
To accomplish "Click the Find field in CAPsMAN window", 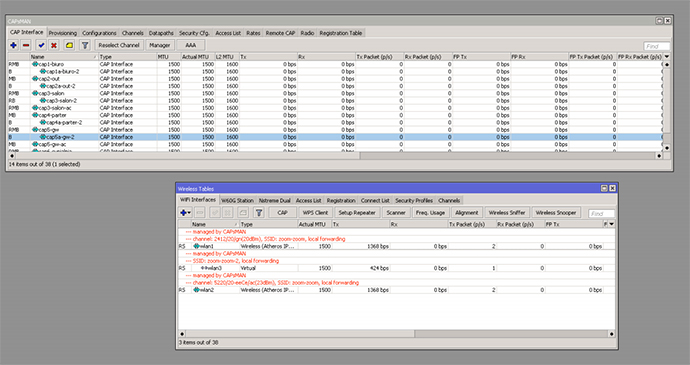I will [657, 46].
